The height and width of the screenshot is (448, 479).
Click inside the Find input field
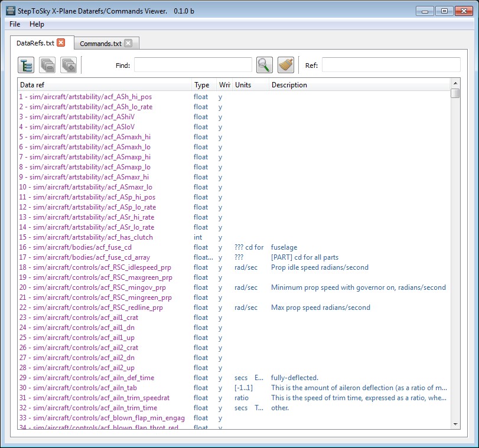click(193, 65)
